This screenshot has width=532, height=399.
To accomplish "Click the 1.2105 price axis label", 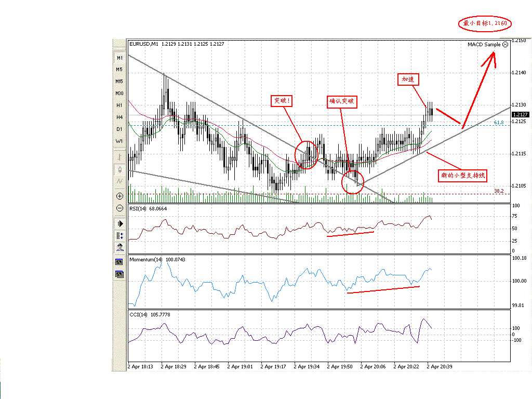I will click(519, 186).
